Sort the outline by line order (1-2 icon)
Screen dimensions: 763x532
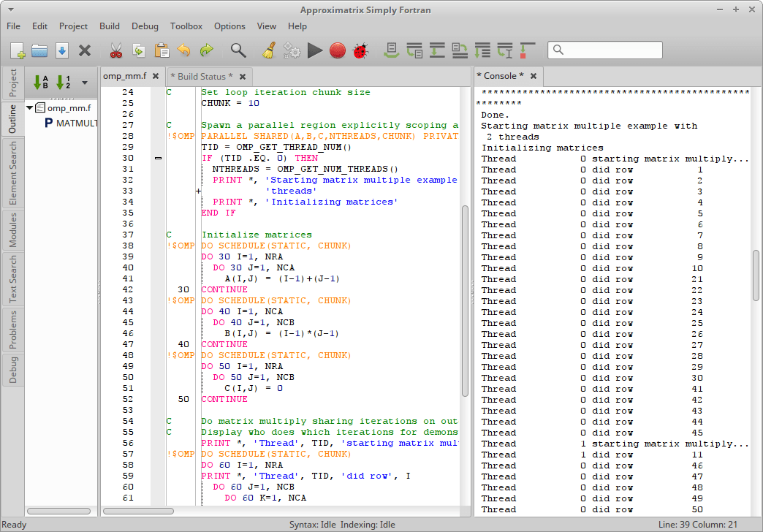[x=64, y=82]
